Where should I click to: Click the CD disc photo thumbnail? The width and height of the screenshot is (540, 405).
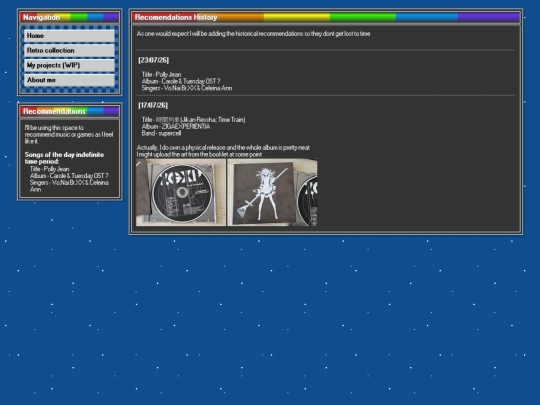point(181,192)
